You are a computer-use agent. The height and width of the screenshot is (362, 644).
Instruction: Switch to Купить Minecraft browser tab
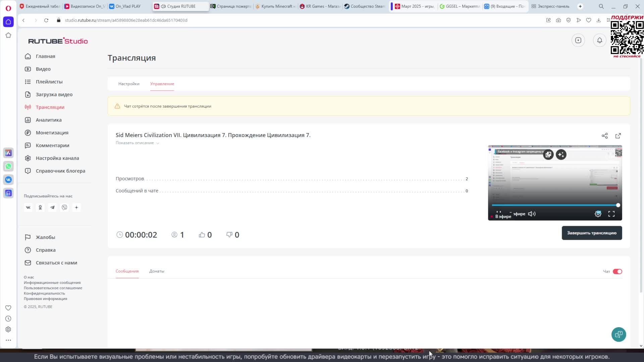click(x=275, y=6)
